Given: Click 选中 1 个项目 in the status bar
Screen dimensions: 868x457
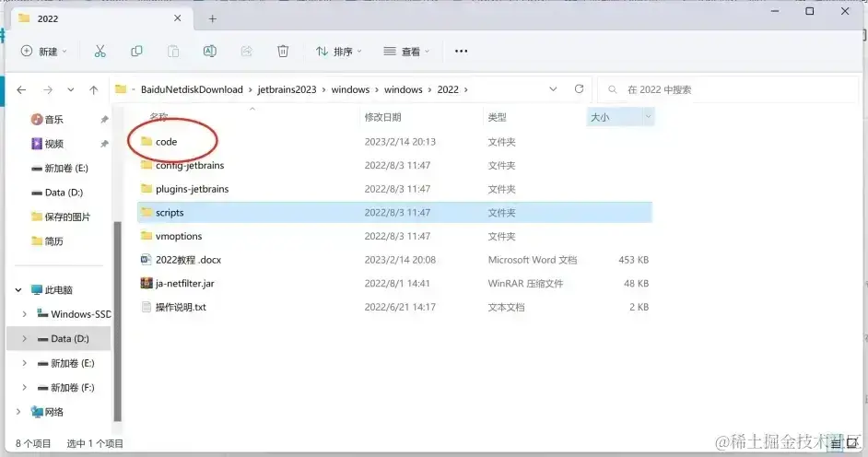Looking at the screenshot, I should [95, 444].
